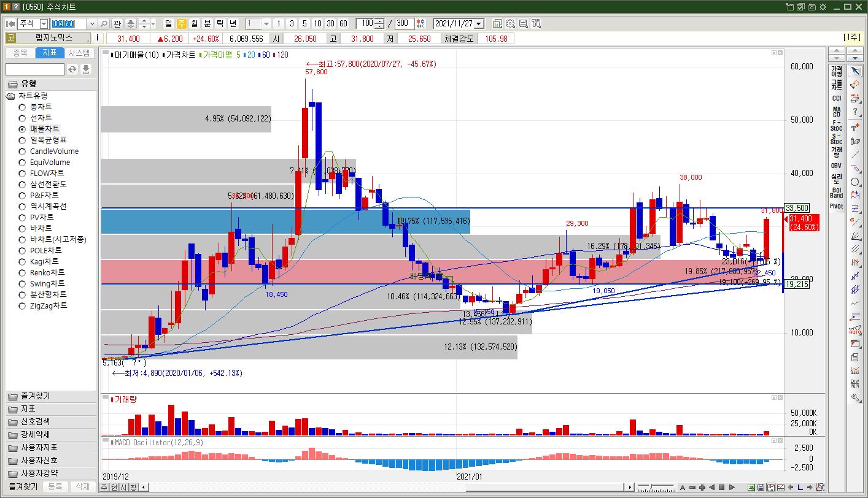Open the chart settings gear icon

click(x=510, y=23)
